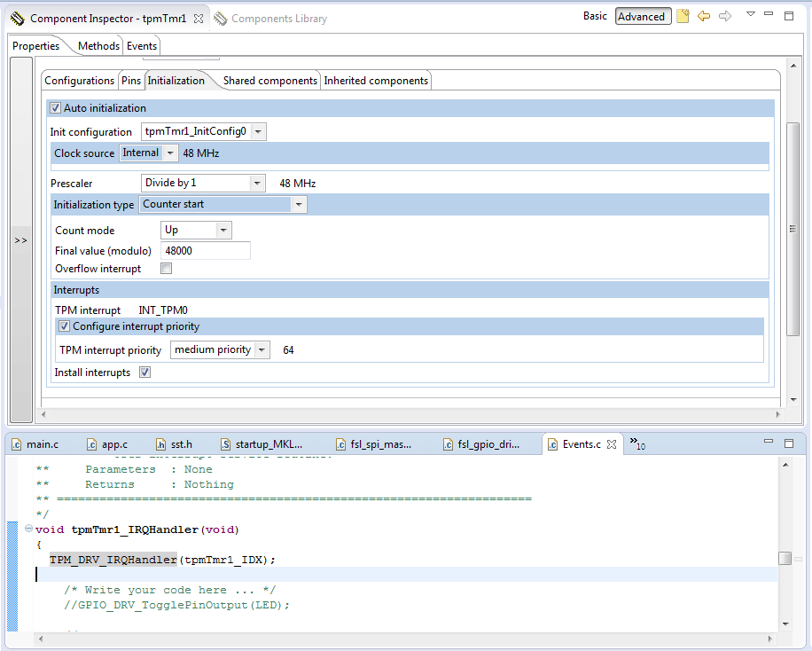Image resolution: width=812 pixels, height=651 pixels.
Task: Click the INT_TPM0 interrupt value
Action: click(x=162, y=310)
